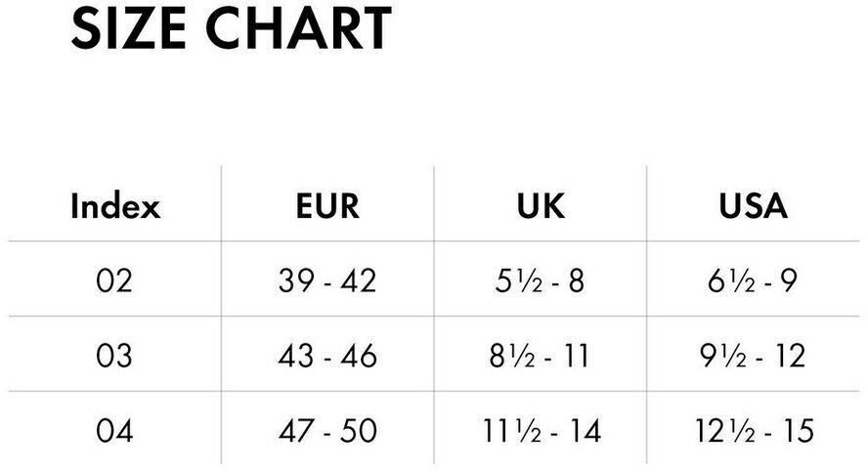Select index value 03
This screenshot has height=472, width=868.
114,356
